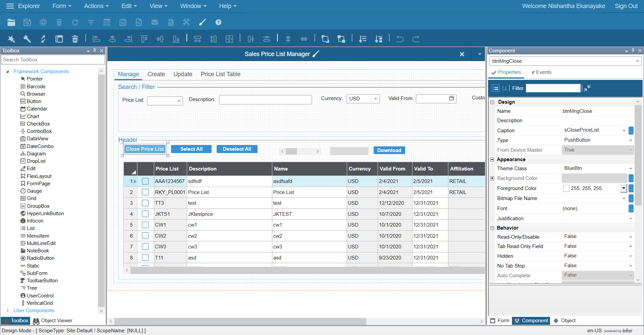
Task: Click the Foreground Color white swatch
Action: click(x=567, y=188)
